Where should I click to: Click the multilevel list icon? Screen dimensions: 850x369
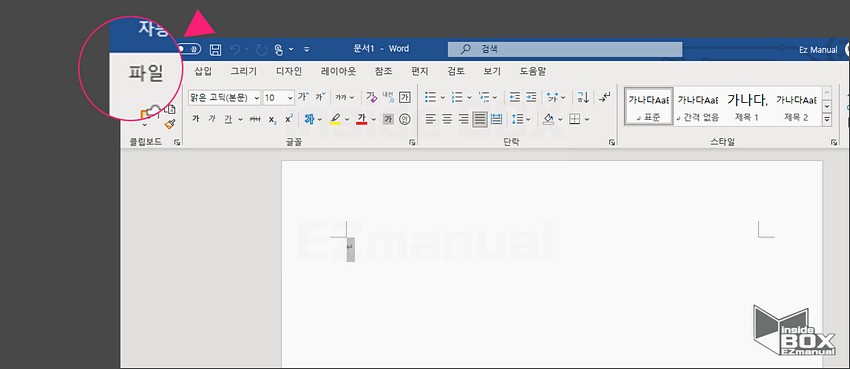tap(484, 97)
